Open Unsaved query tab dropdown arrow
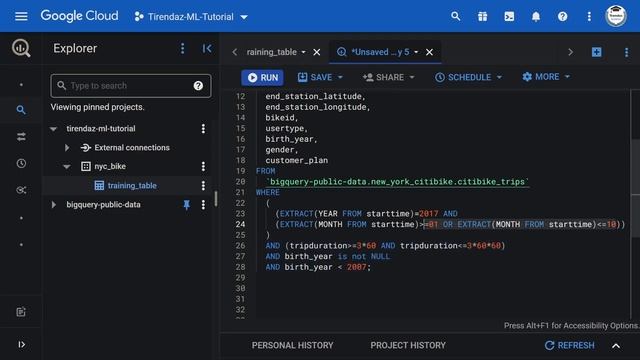Screen dimensions: 640x360 pos(416,52)
